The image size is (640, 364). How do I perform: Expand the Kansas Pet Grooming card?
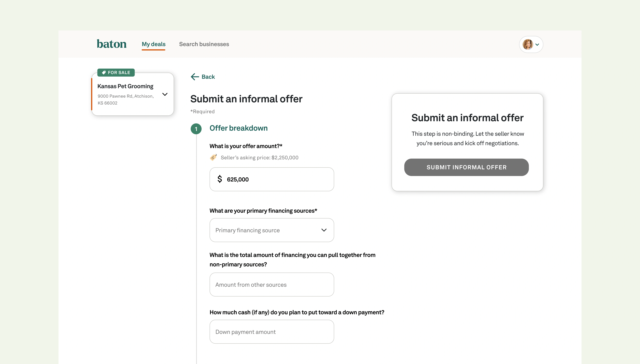coord(165,94)
